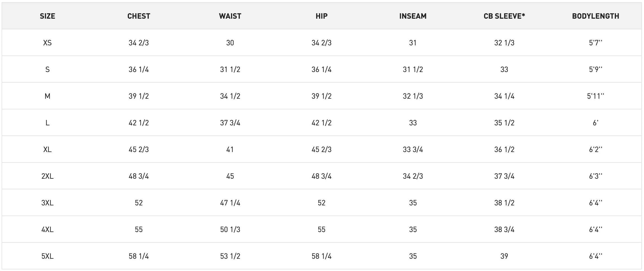Click the BODYLENGTH column header

596,16
